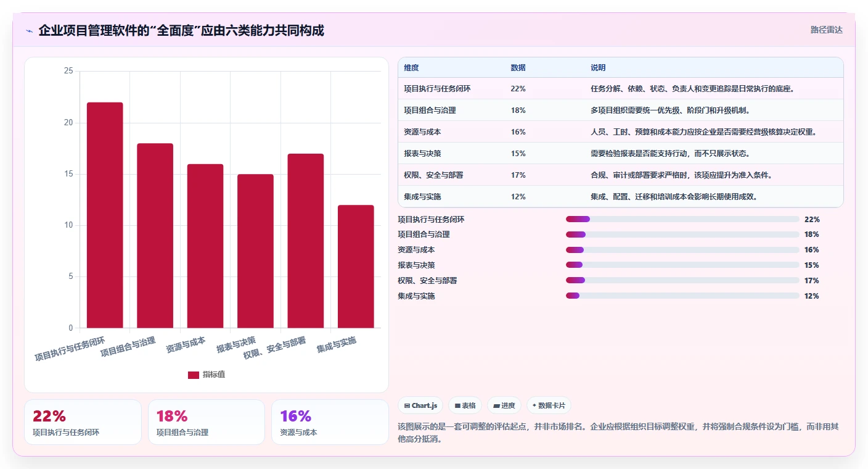This screenshot has height=469, width=868.
Task: Click table cell 12% in the 数据 column
Action: tap(518, 197)
